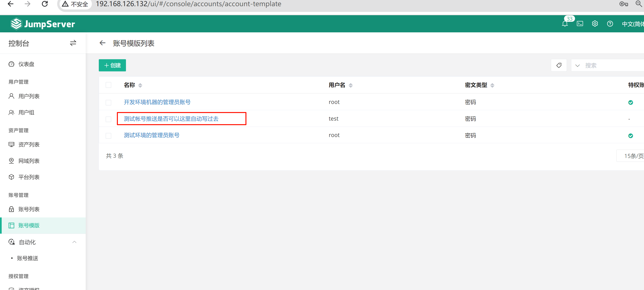Open the web terminal icon

click(580, 24)
